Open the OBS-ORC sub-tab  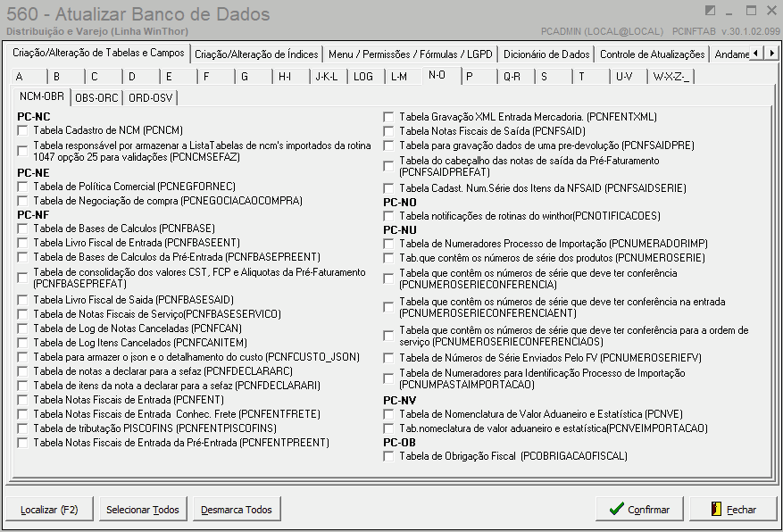click(x=96, y=97)
